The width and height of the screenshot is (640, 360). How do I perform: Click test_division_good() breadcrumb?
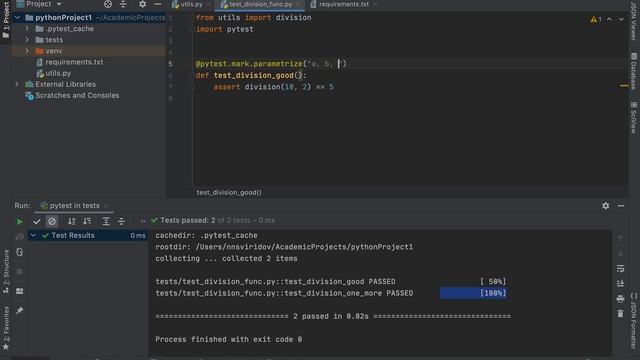point(229,192)
